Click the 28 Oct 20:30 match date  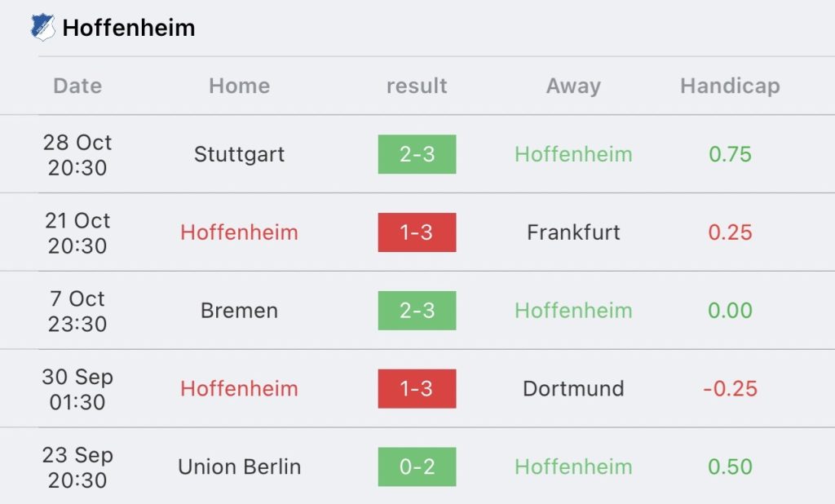tap(77, 155)
